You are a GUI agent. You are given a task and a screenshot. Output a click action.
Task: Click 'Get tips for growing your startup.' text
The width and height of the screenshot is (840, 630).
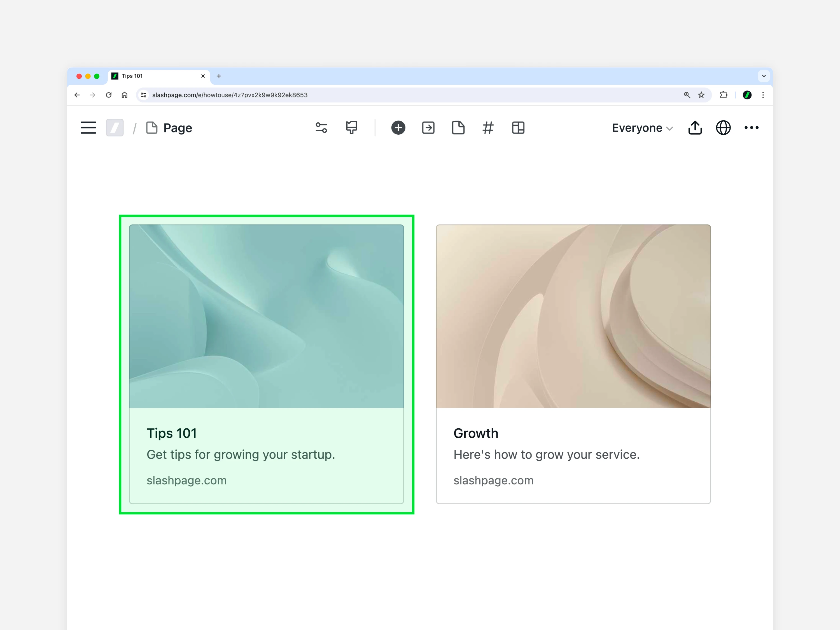coord(241,454)
